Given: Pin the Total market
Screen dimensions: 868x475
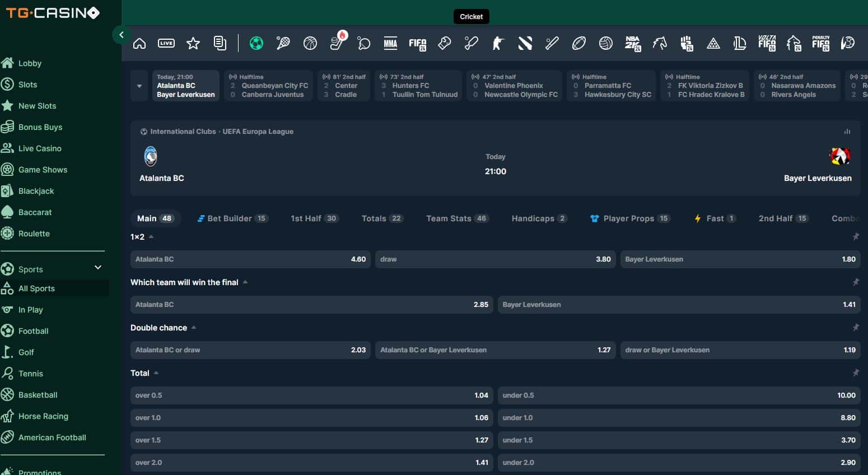Looking at the screenshot, I should [x=856, y=373].
